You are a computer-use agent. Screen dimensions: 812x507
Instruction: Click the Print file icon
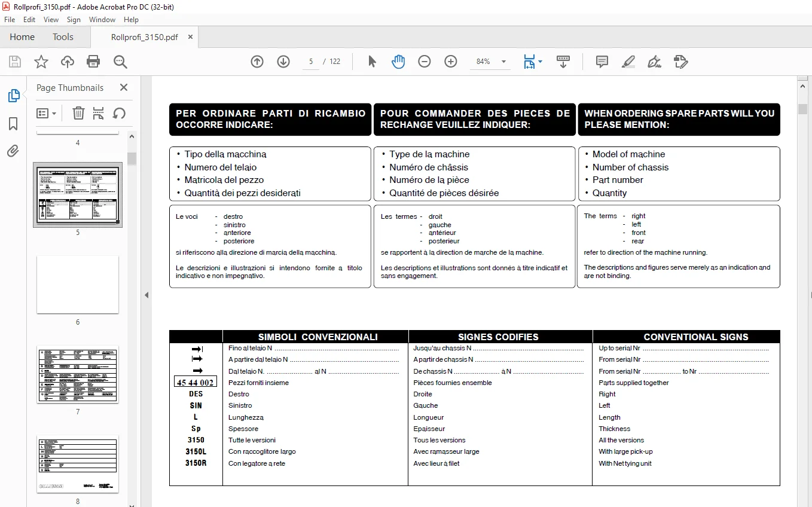93,62
